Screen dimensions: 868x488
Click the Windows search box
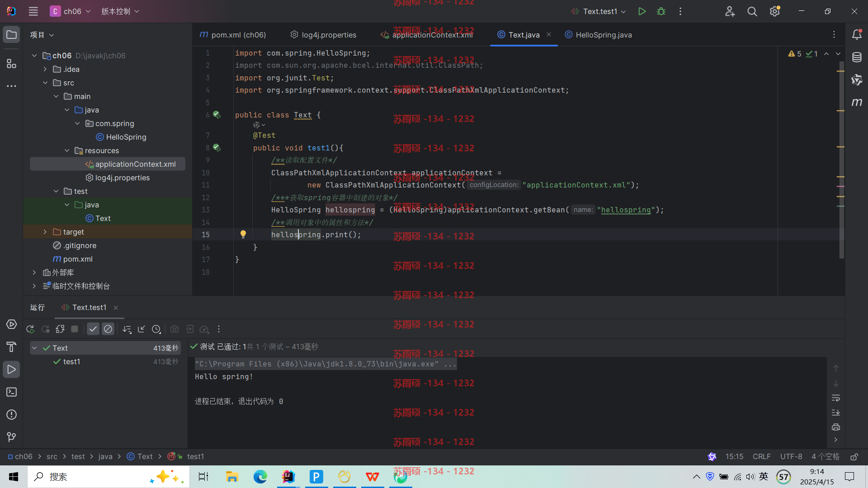coord(108,477)
